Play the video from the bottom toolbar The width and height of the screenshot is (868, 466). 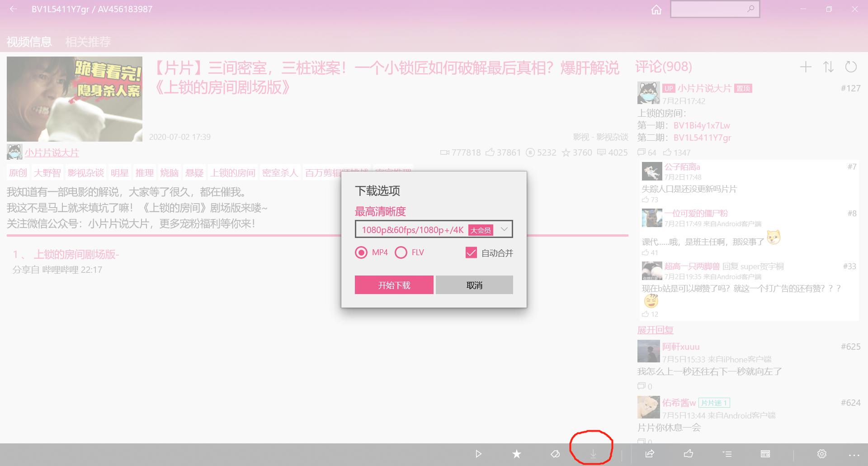tap(478, 454)
